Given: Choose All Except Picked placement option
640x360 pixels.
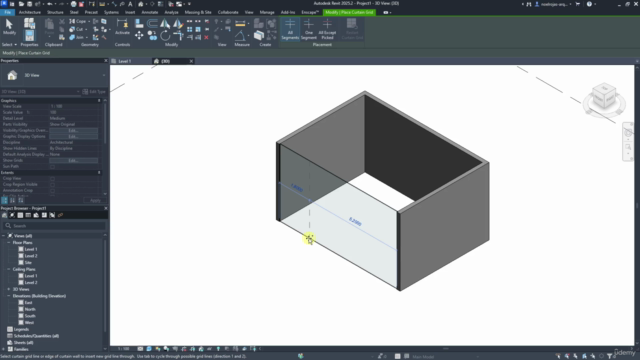Looking at the screenshot, I should [x=327, y=29].
